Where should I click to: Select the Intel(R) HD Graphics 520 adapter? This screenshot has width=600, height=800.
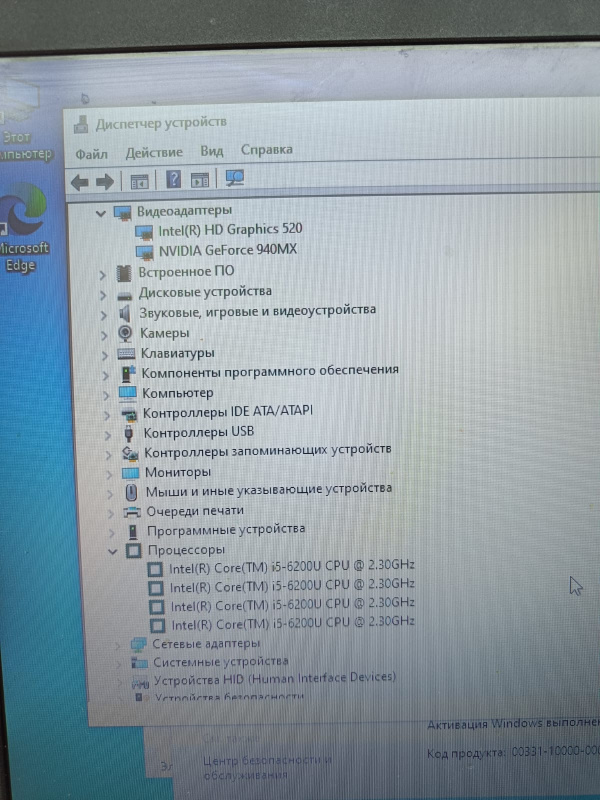coord(230,229)
